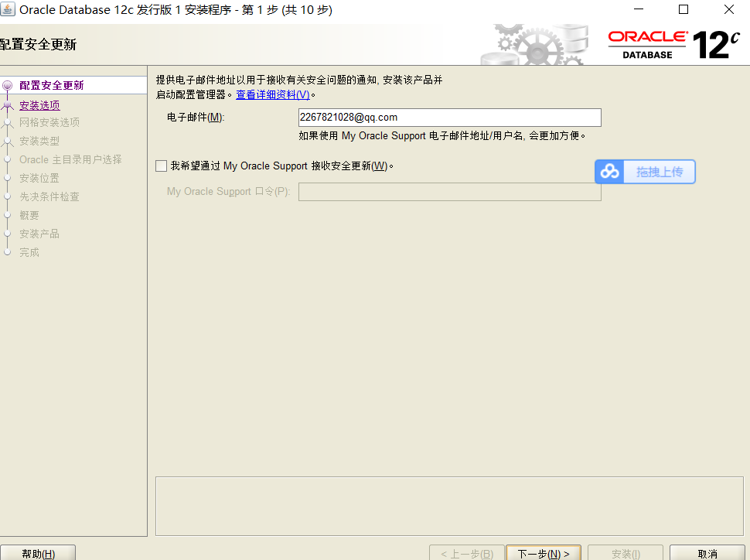The width and height of the screenshot is (750, 560).
Task: Click the step bullet beside 配置安全更新
Action: (7, 86)
